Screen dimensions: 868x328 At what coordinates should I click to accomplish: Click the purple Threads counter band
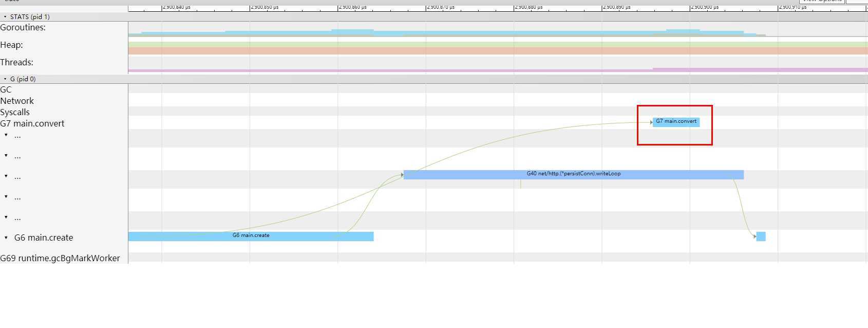[x=498, y=70]
